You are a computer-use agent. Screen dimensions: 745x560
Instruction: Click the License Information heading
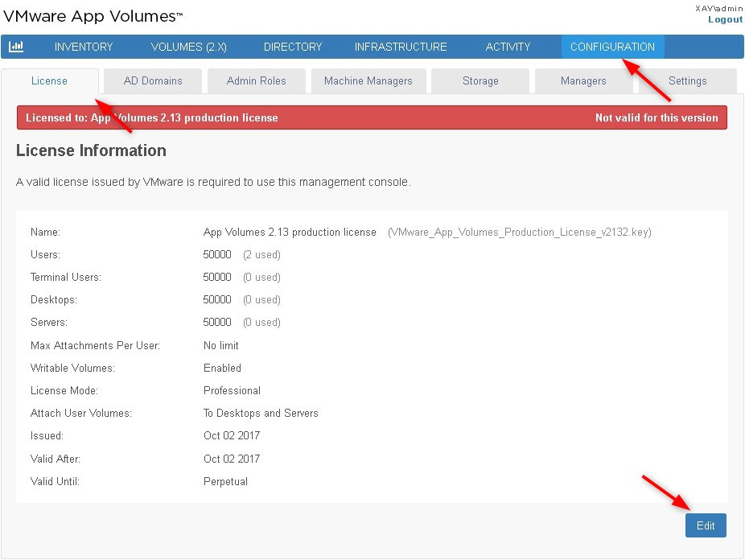click(x=91, y=150)
